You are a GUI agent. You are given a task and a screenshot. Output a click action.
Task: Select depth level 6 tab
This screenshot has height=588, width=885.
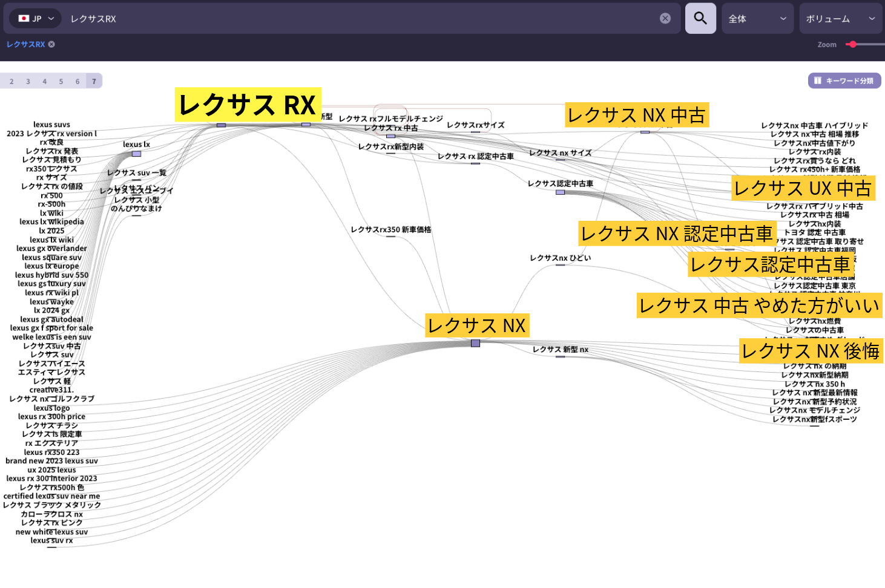(77, 81)
